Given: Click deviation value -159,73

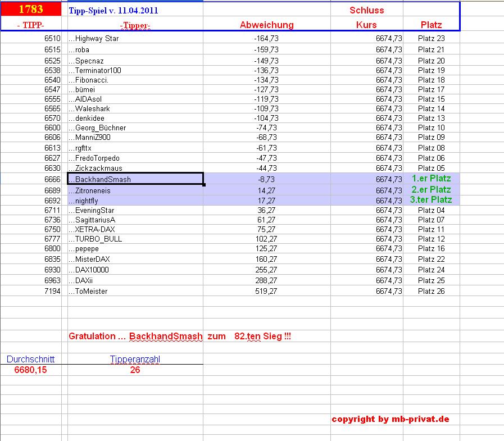Looking at the screenshot, I should (266, 50).
